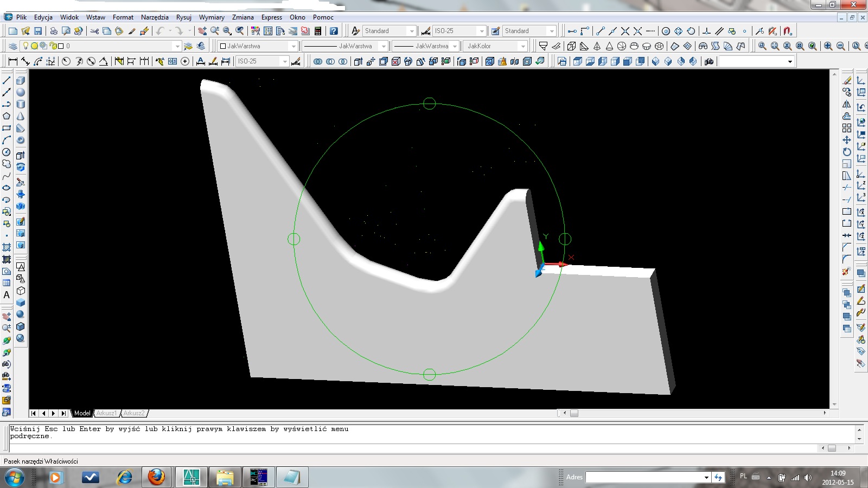This screenshot has height=488, width=868.
Task: Open the JakWarstwa linetype dropdown
Action: pos(383,46)
